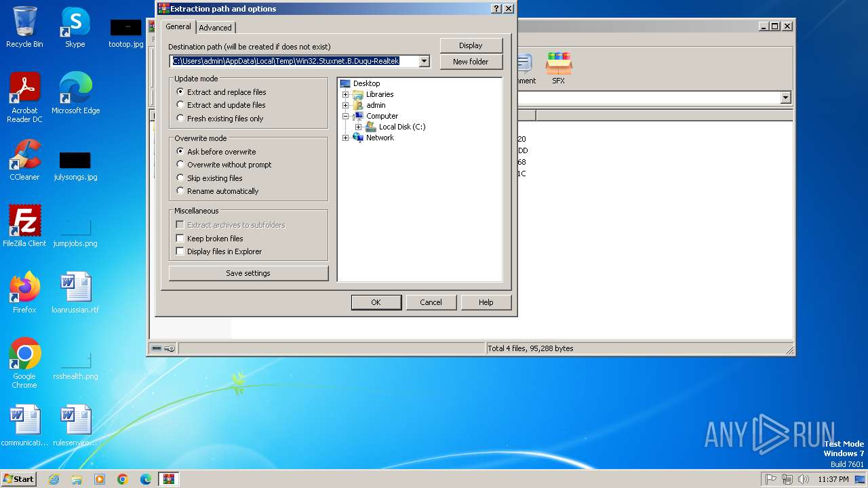Select Ask before overwrite option
This screenshot has width=868, height=488.
pos(216,152)
